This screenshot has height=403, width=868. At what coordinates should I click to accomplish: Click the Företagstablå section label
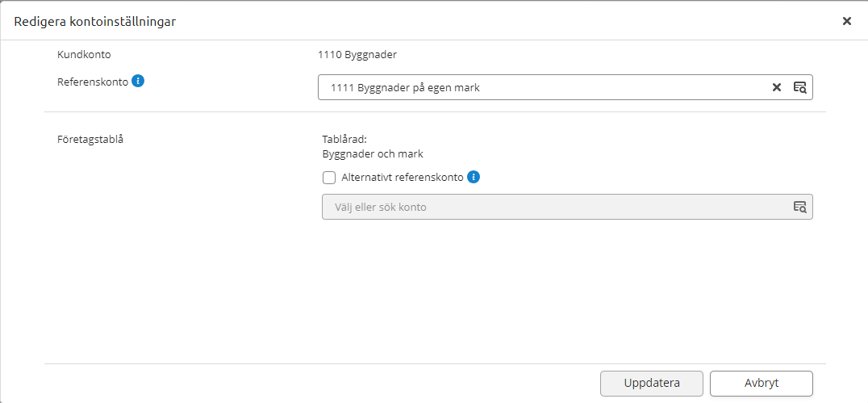point(90,138)
